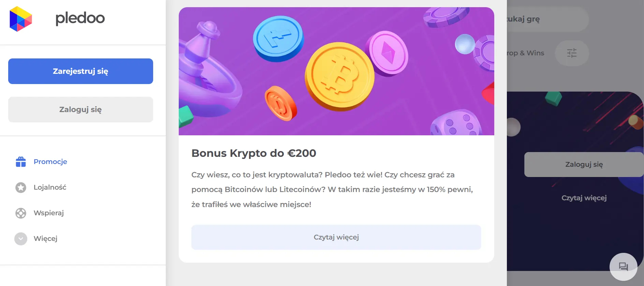Image resolution: width=644 pixels, height=286 pixels.
Task: Open the Lojalność menu item
Action: (50, 187)
